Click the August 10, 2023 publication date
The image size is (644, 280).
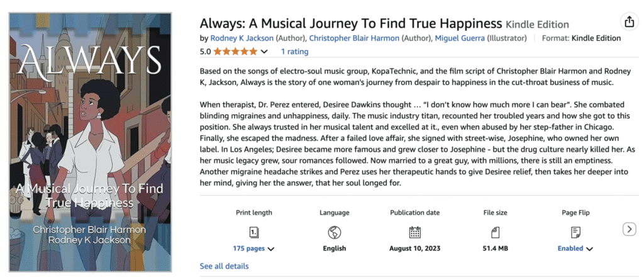click(414, 249)
